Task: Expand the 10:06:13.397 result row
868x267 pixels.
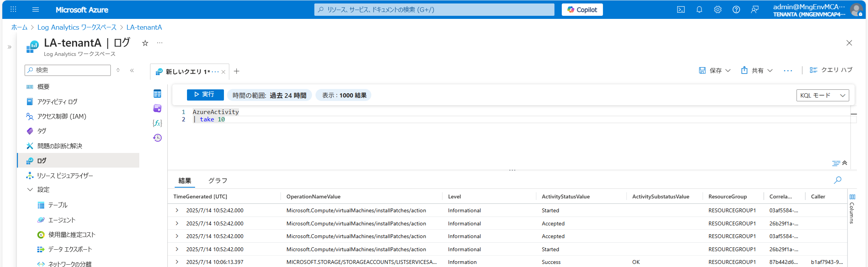Action: [x=177, y=262]
